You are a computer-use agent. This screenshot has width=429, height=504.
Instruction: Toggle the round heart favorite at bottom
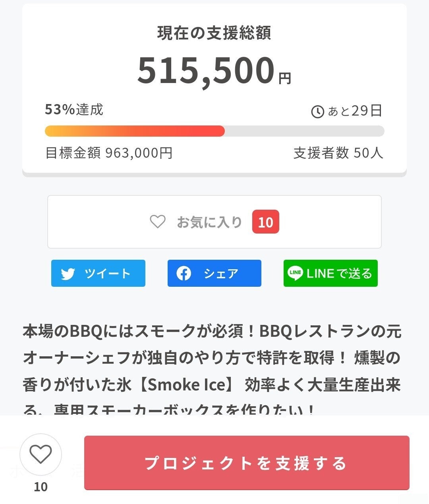point(41,455)
